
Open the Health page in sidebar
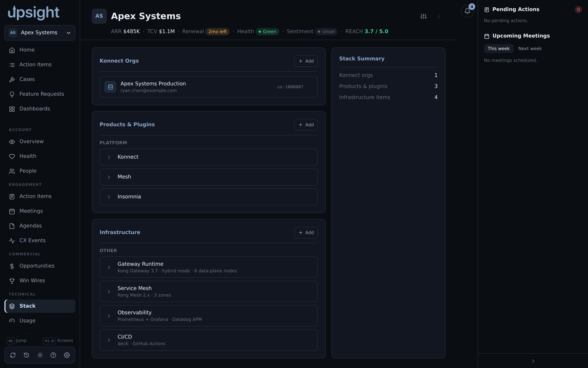40,156
